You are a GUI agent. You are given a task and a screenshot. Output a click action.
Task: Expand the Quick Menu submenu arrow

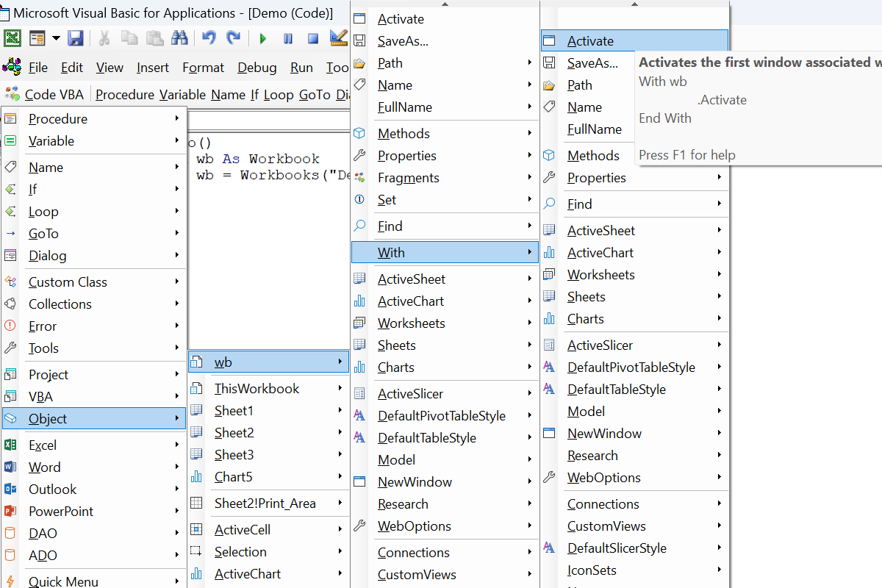point(177,581)
